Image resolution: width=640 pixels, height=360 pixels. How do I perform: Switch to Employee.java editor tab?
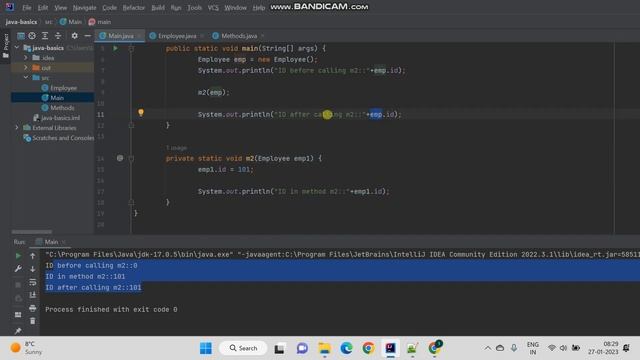pyautogui.click(x=176, y=36)
